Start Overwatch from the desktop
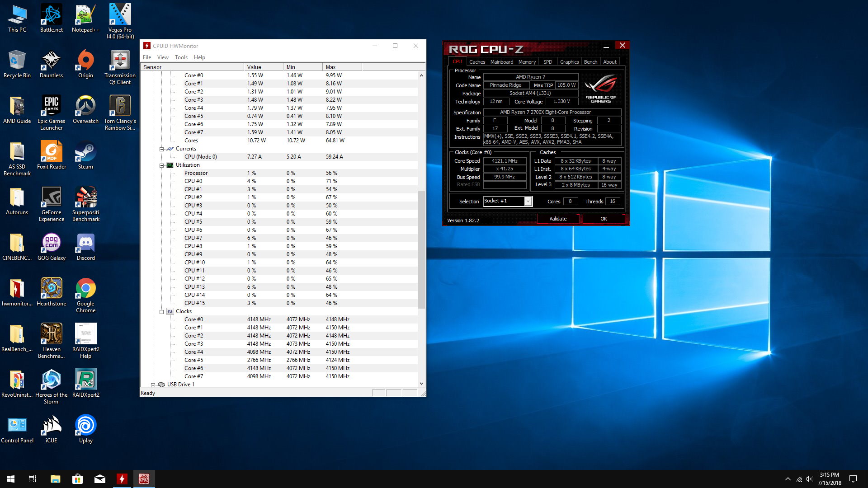Screen dimensions: 868x488 pyautogui.click(x=85, y=109)
